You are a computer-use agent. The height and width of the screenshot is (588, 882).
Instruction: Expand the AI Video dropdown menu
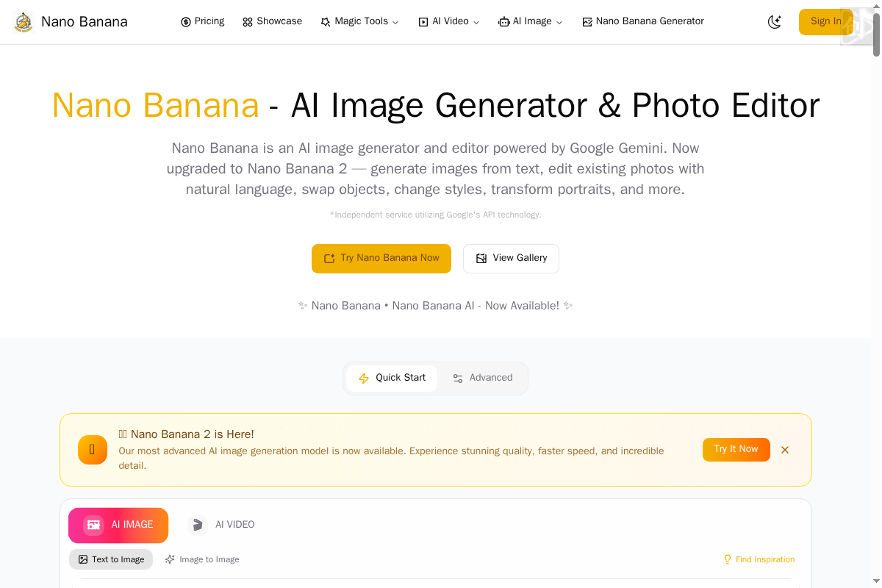[449, 22]
